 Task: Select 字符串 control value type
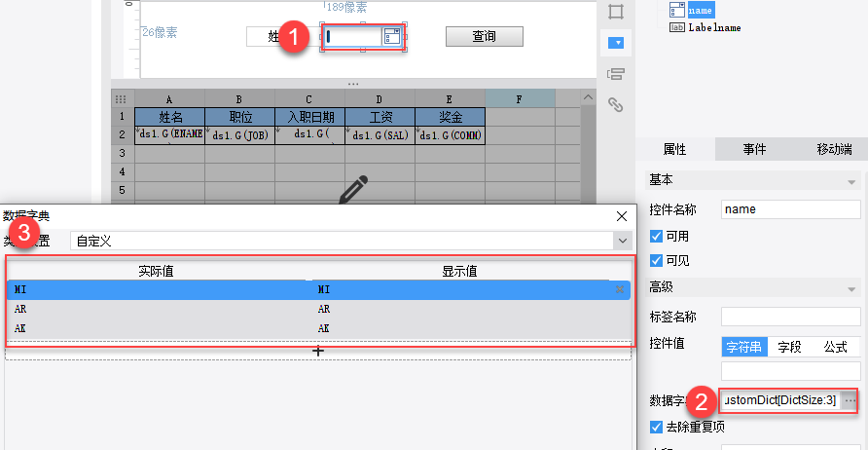(744, 347)
